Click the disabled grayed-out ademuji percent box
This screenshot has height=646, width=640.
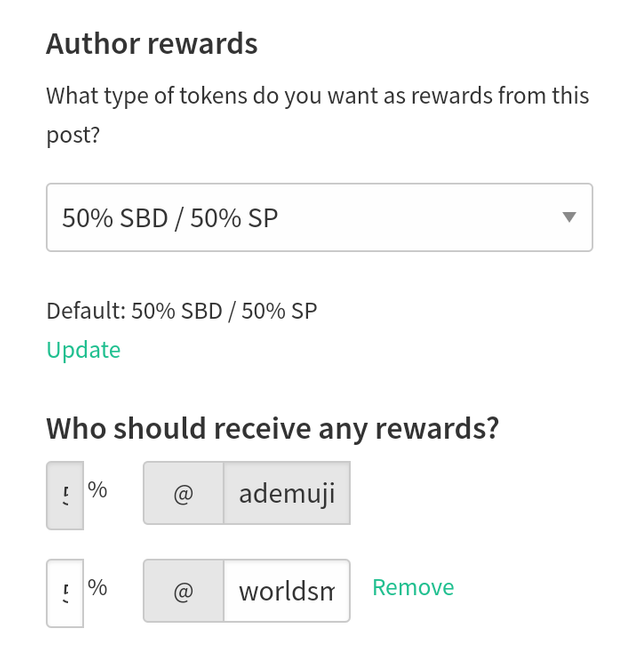coord(65,495)
